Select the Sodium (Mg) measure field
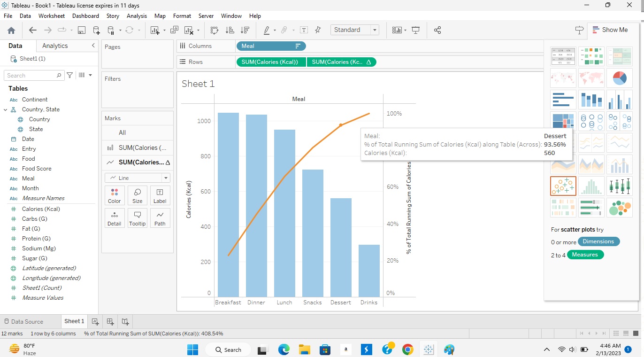 click(x=39, y=248)
